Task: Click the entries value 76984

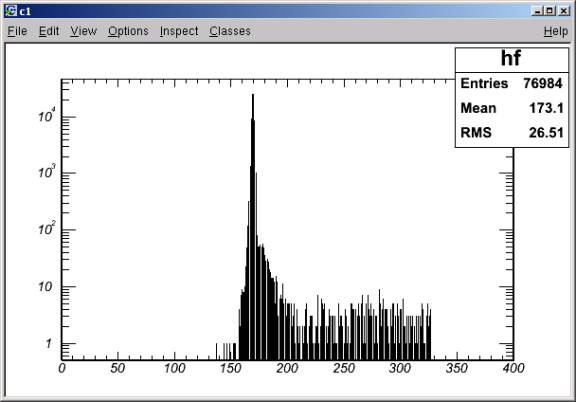Action: coord(543,83)
